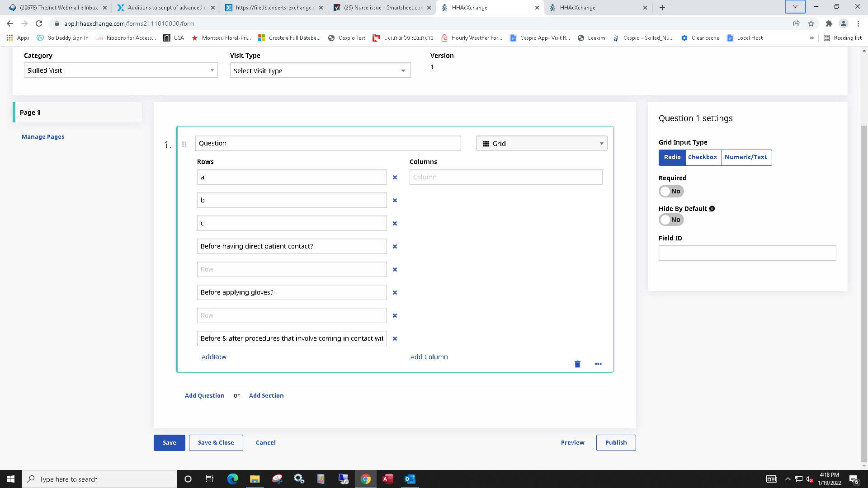This screenshot has height=488, width=868.
Task: Open the Category dropdown showing Skilled Visit
Action: [120, 70]
